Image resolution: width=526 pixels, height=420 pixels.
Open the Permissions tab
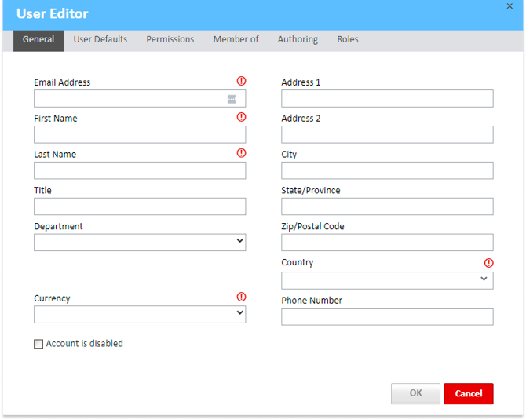point(170,39)
